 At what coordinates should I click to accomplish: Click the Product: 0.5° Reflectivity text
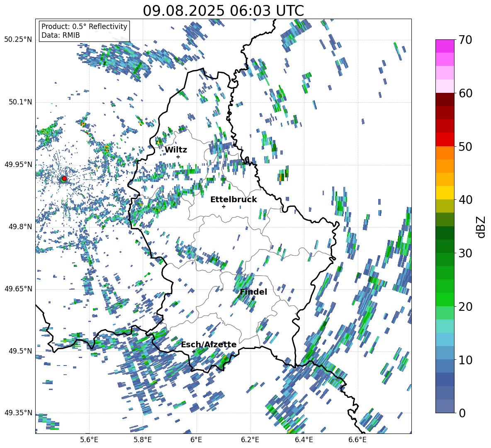(x=84, y=27)
